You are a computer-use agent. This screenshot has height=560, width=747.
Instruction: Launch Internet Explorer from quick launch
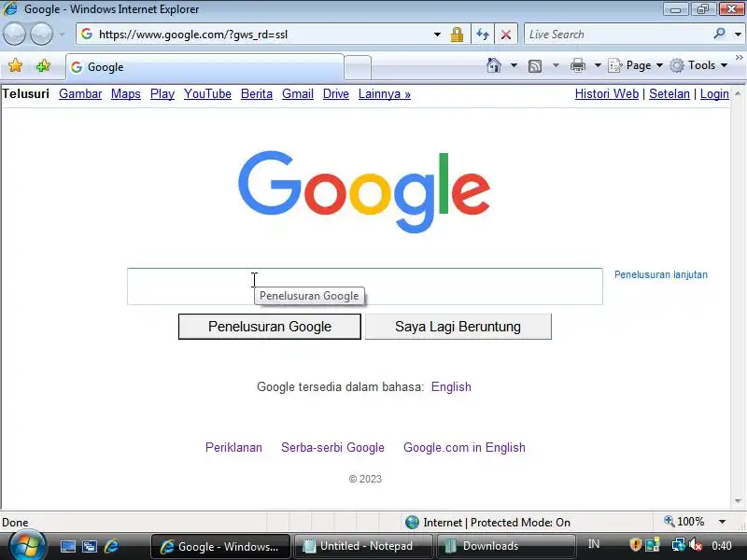point(111,546)
